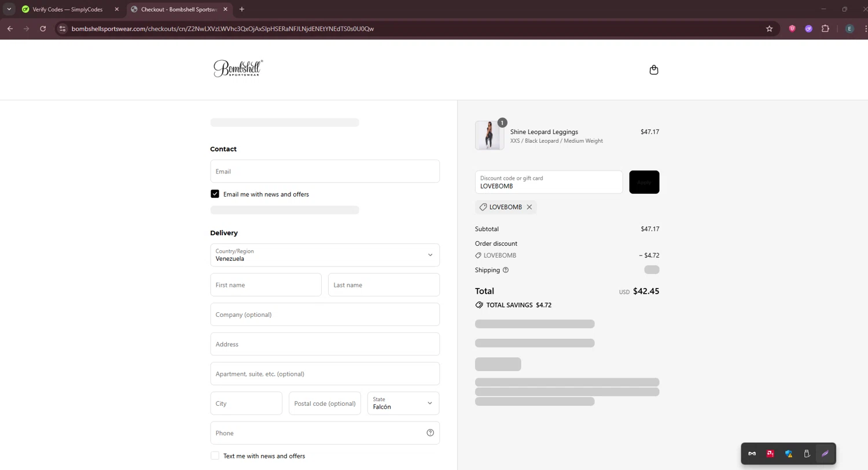Switch to Verify Codes SimplyCodes tab

pos(67,9)
